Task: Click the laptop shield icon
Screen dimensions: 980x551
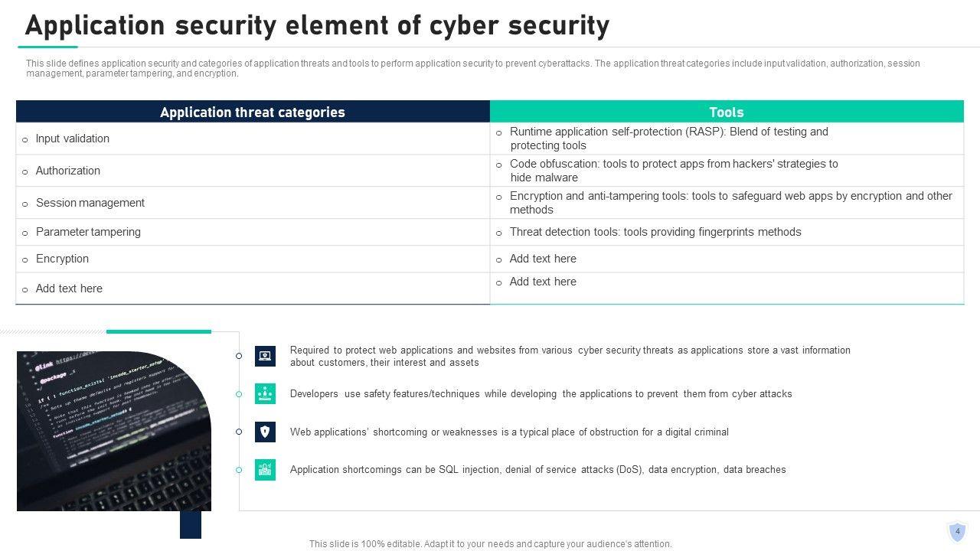Action: [x=265, y=356]
